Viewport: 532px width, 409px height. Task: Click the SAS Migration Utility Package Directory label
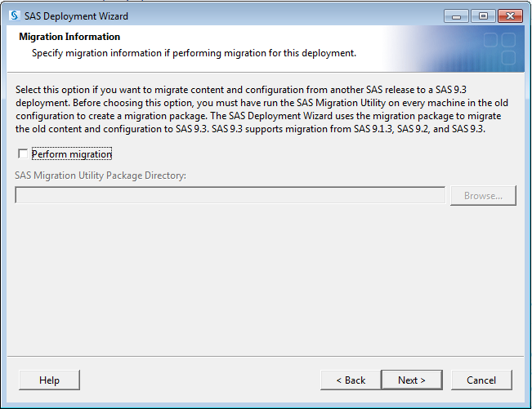click(101, 175)
